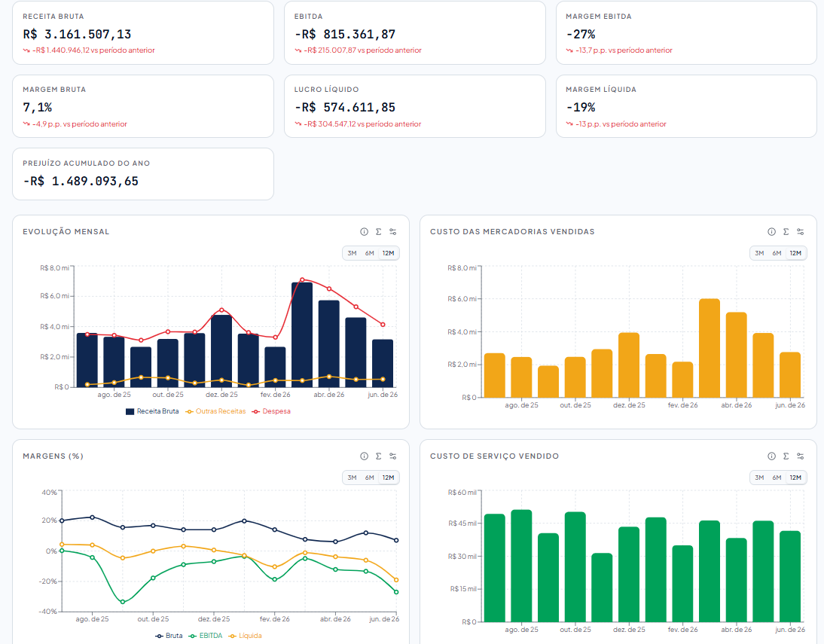Click EBITDA value -R$ 815.361,87
824x644 pixels.
pyautogui.click(x=345, y=35)
